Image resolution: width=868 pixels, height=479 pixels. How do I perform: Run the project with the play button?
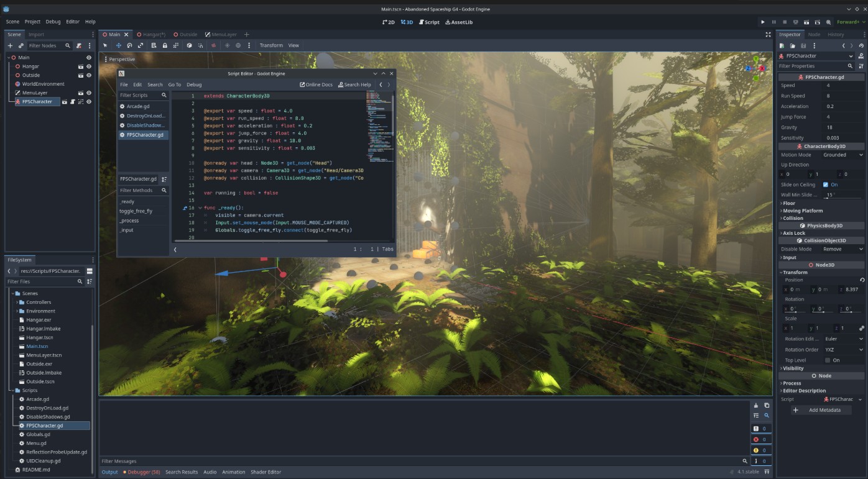[763, 22]
